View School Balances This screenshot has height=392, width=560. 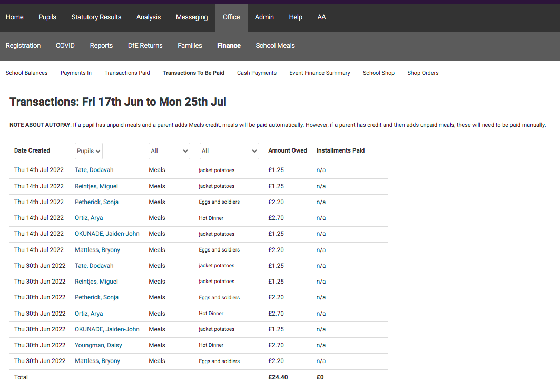[26, 73]
